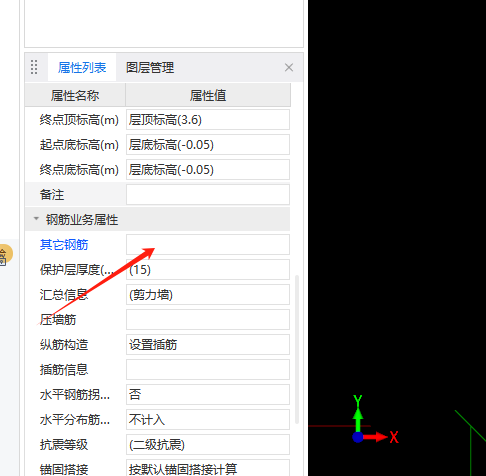Image resolution: width=486 pixels, height=476 pixels.
Task: Edit the 终点底标高(m) value field
Action: pyautogui.click(x=208, y=170)
